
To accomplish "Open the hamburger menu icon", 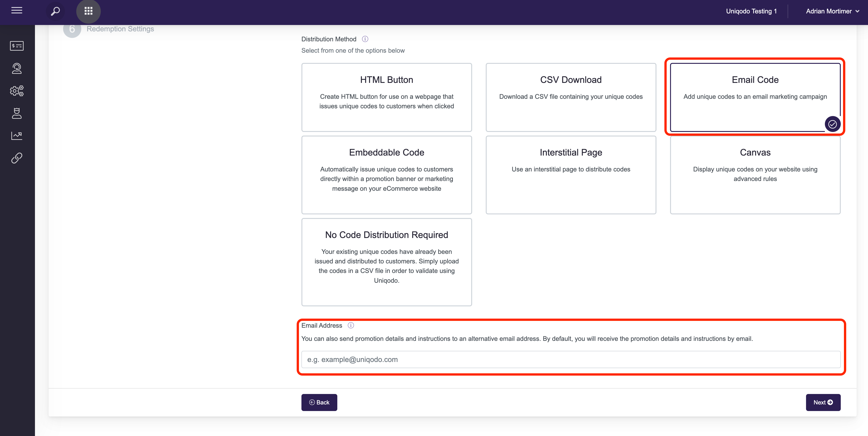I will [17, 11].
